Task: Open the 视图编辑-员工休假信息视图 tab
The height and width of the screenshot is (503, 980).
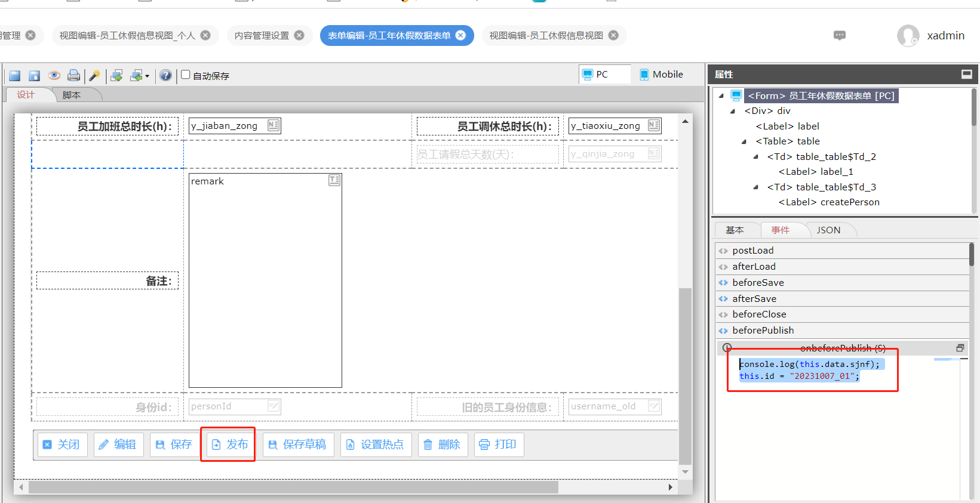Action: tap(546, 35)
